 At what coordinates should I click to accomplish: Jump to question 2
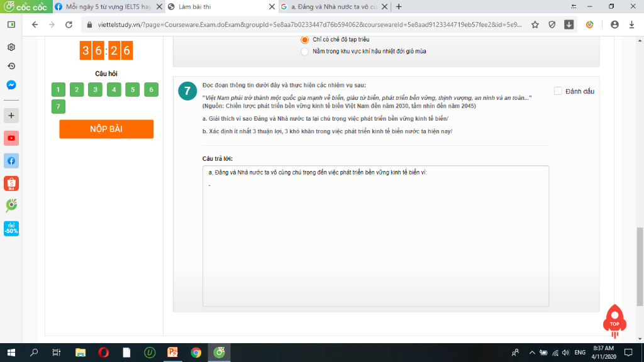pyautogui.click(x=77, y=89)
